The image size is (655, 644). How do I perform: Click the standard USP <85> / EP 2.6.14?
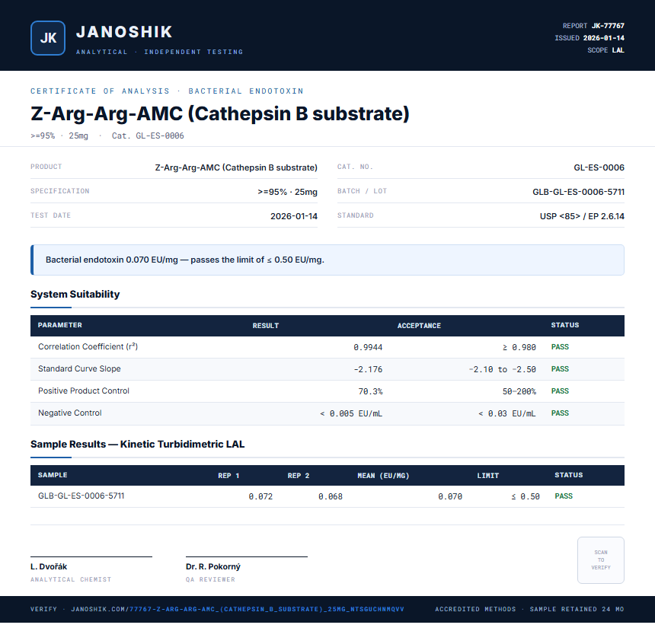[582, 216]
